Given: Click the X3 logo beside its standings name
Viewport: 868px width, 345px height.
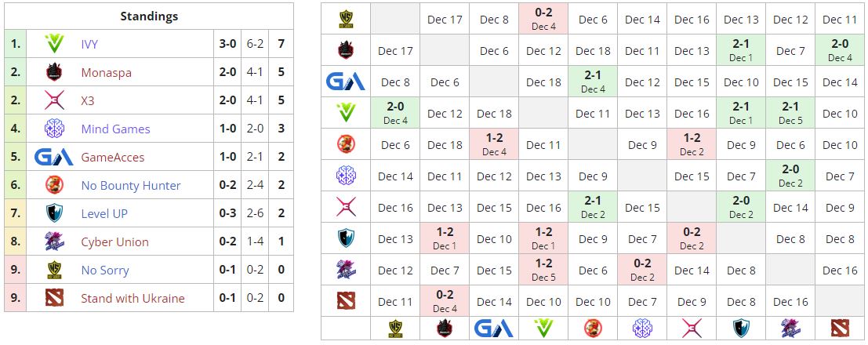Looking at the screenshot, I should point(54,100).
